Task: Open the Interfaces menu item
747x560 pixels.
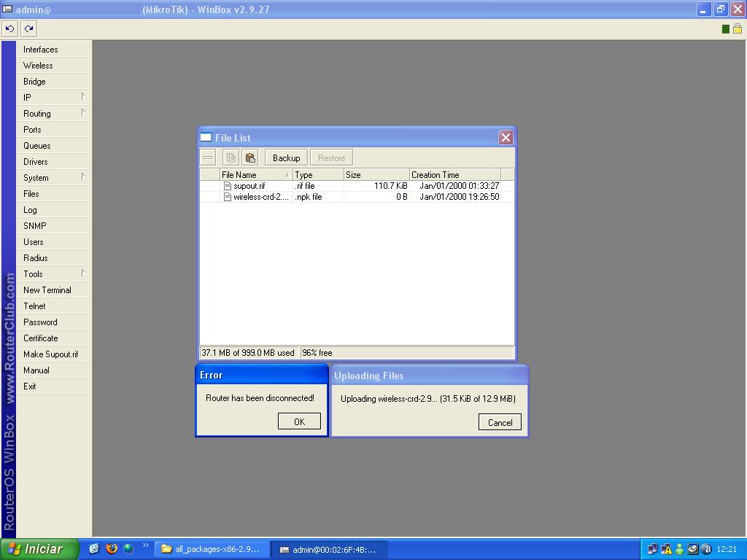Action: [54, 49]
